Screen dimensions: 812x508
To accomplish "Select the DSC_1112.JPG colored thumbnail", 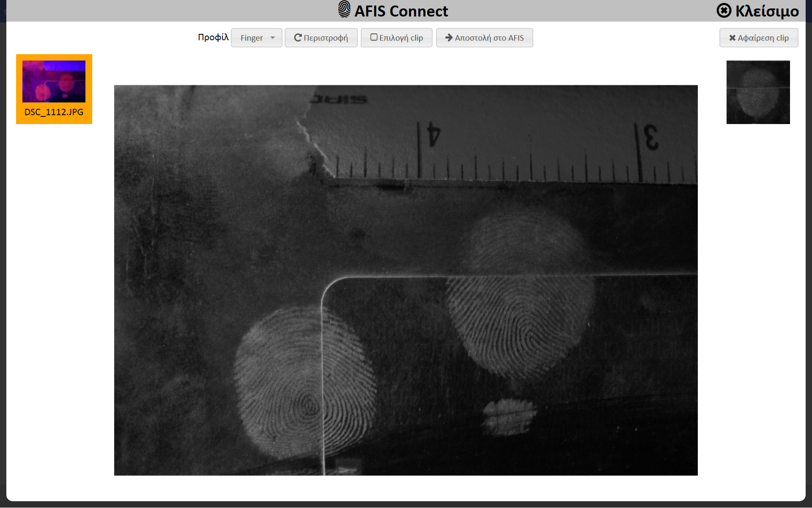I will (x=54, y=81).
